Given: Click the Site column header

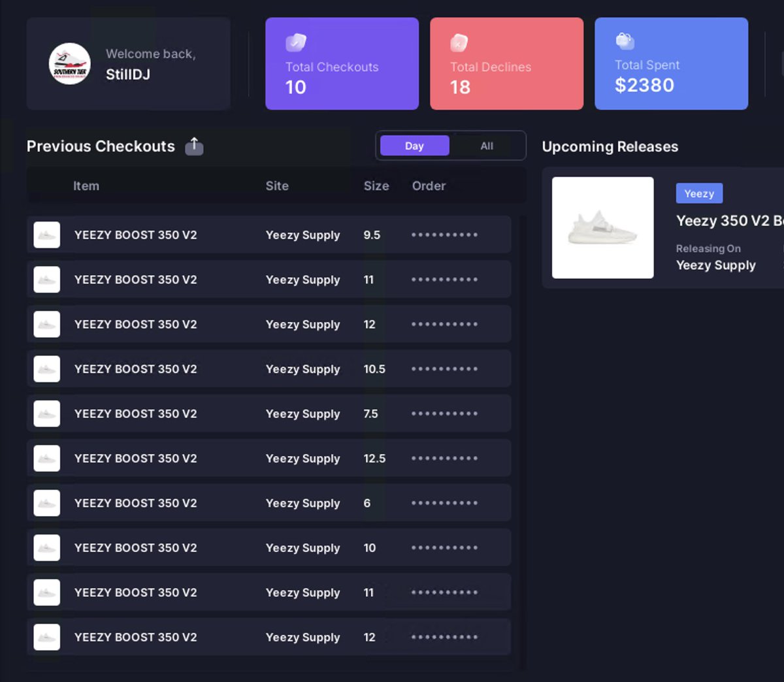Looking at the screenshot, I should point(277,186).
